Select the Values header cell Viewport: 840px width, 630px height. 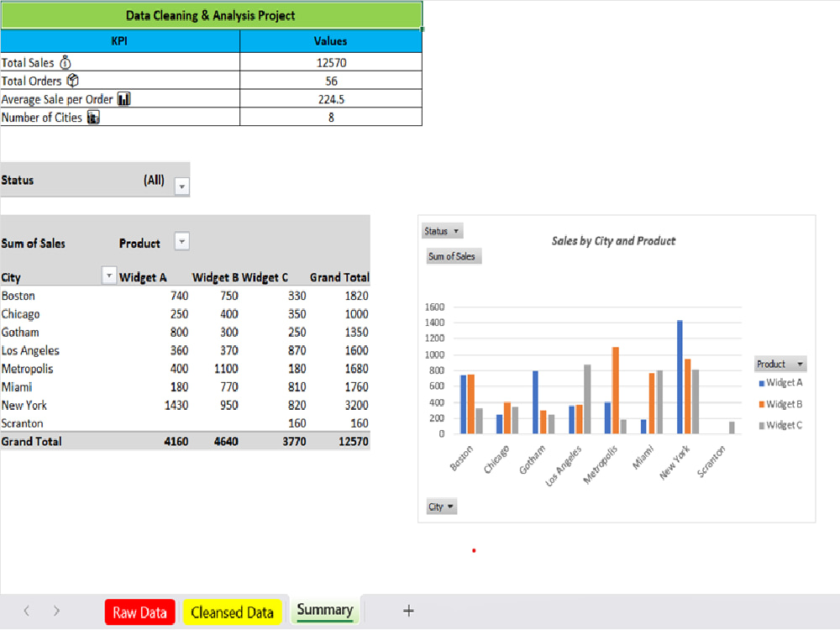pos(331,41)
